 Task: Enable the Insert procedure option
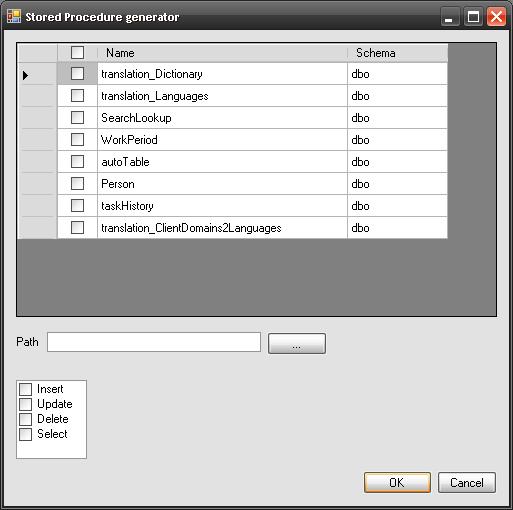coord(25,389)
